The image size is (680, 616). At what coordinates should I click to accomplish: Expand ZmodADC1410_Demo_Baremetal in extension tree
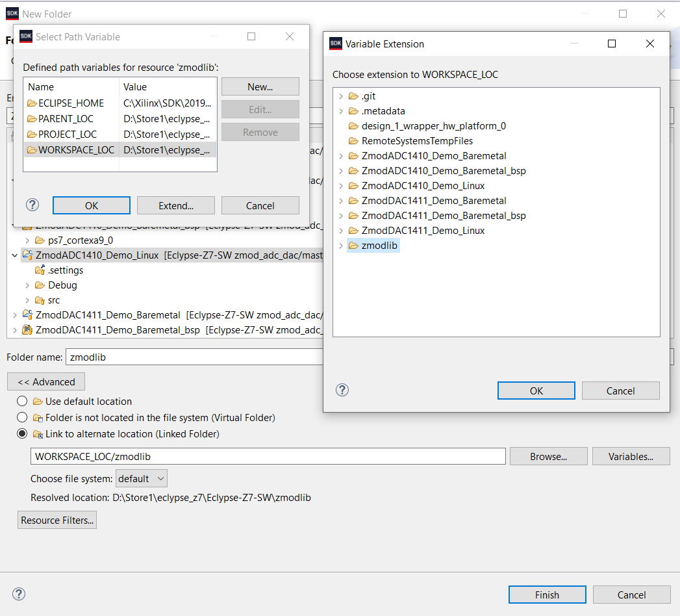coord(341,156)
